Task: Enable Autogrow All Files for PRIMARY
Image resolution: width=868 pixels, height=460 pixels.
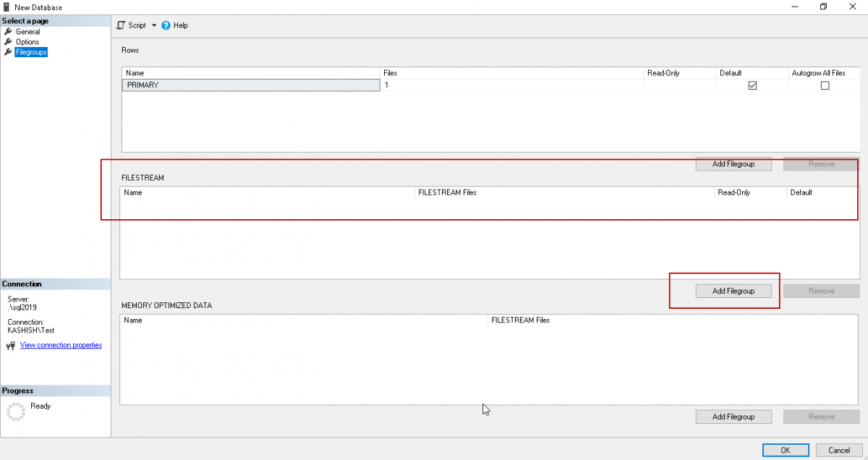Action: (825, 85)
